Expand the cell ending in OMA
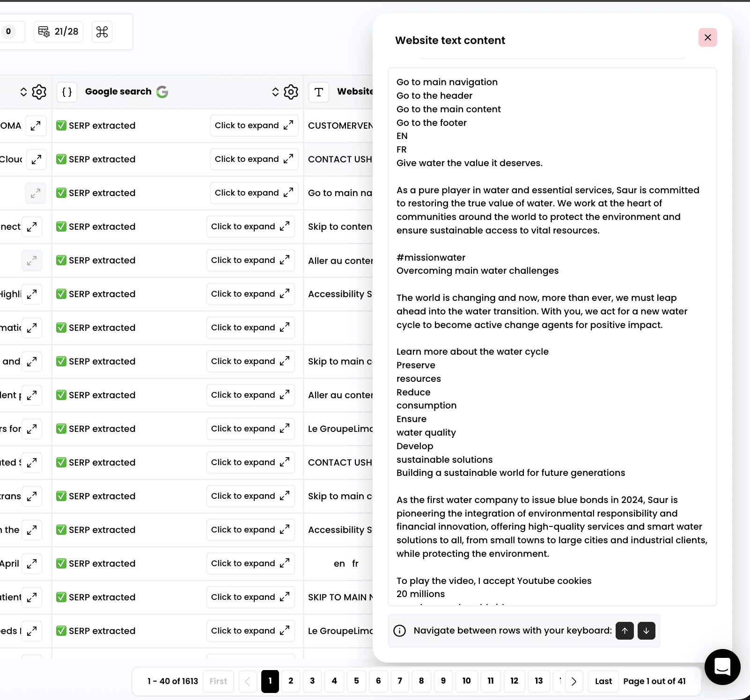750x700 pixels. 36,125
